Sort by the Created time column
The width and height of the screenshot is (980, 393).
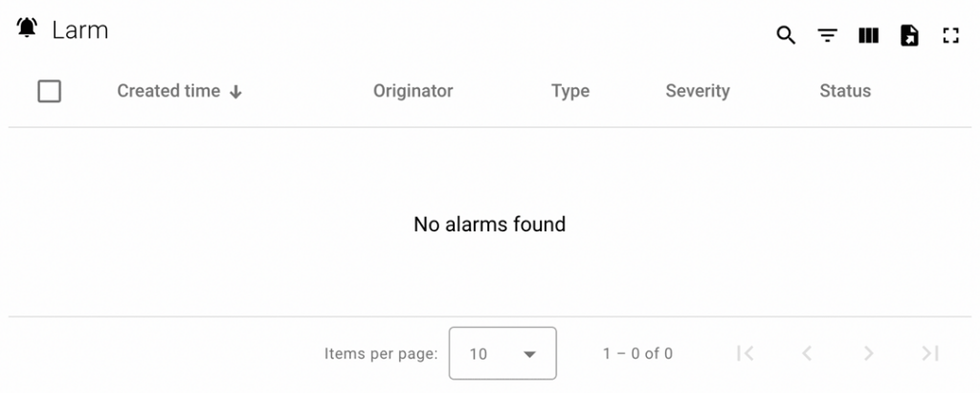[168, 92]
